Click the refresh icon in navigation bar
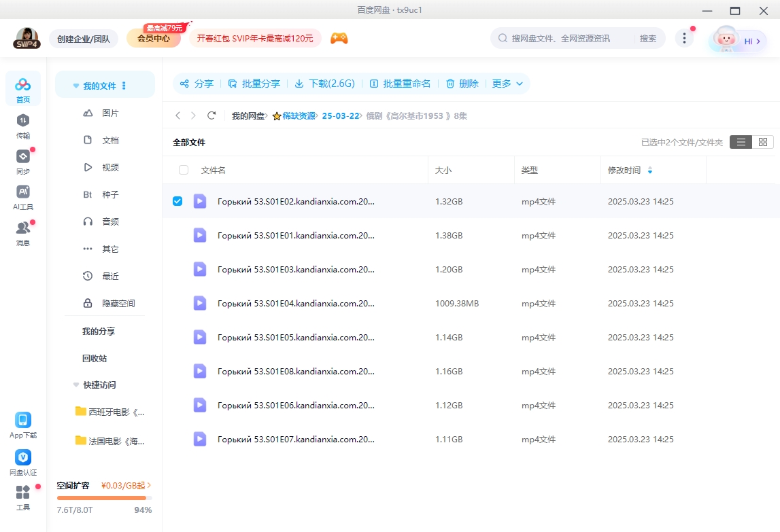The height and width of the screenshot is (532, 780). pyautogui.click(x=211, y=116)
